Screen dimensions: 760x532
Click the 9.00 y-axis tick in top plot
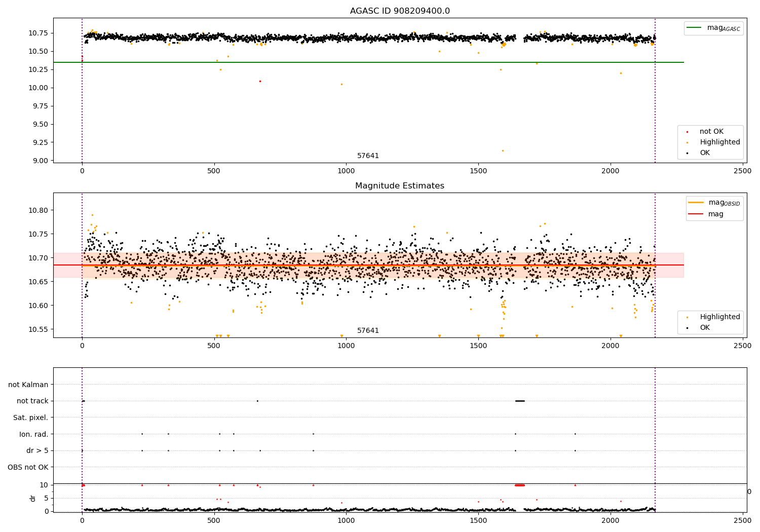pos(41,161)
